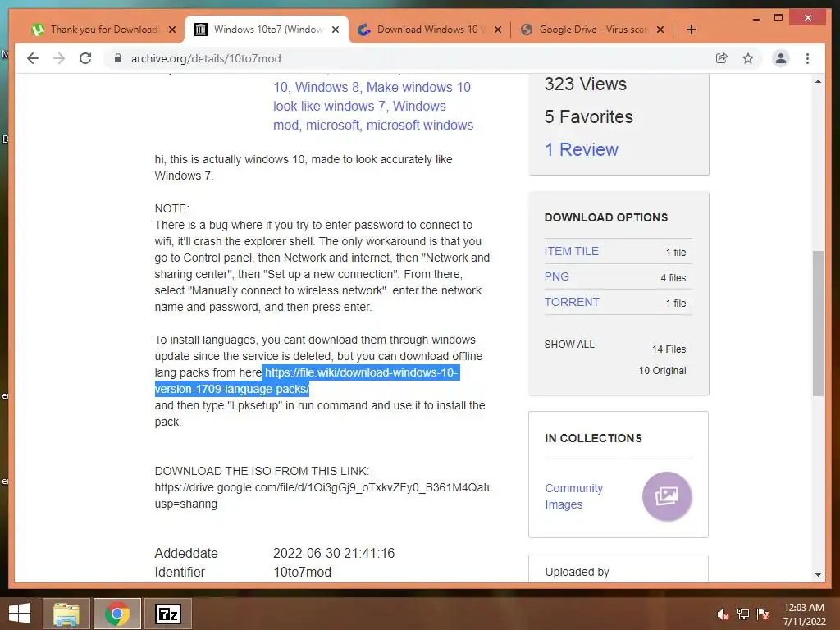Open the PNG download option
The height and width of the screenshot is (630, 840).
pyautogui.click(x=557, y=277)
